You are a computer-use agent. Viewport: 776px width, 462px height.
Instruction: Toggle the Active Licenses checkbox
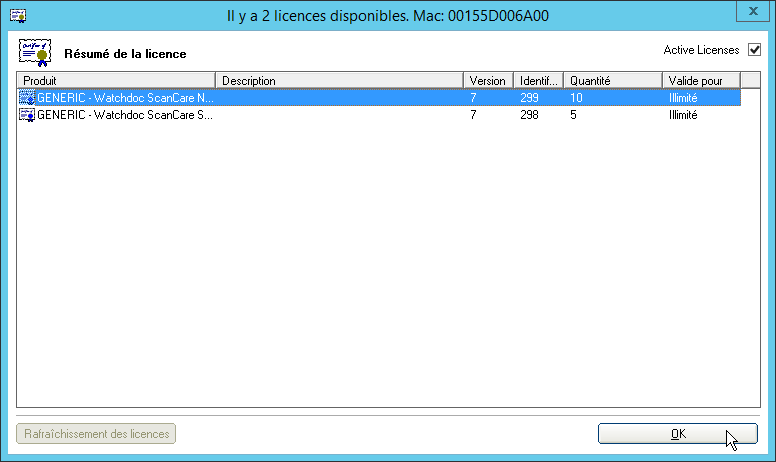point(754,50)
